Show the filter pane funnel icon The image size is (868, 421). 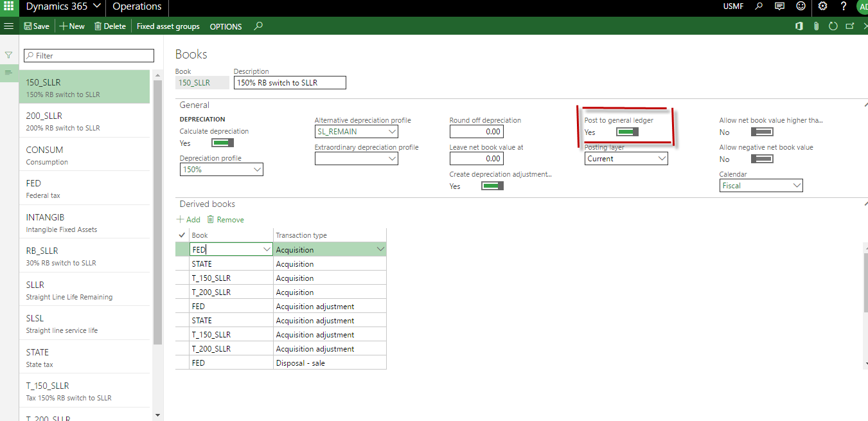pos(9,55)
